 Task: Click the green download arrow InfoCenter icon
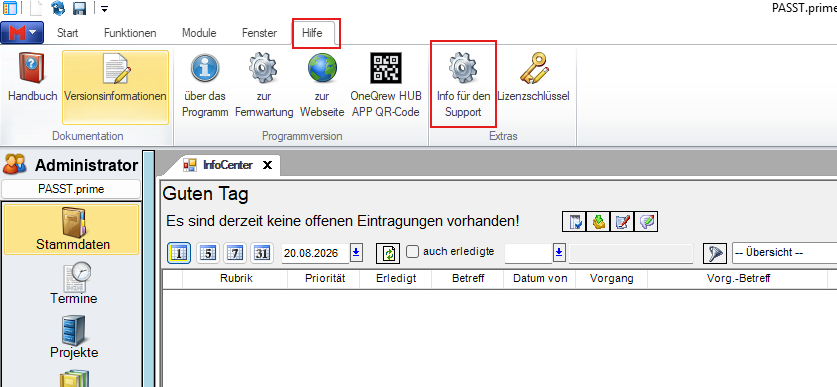[598, 222]
